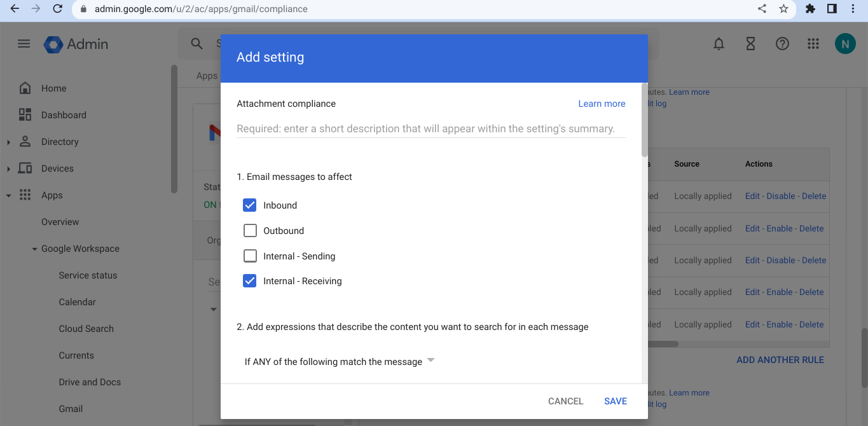Screen dimensions: 868x426
Task: Click the Actions column header
Action: click(x=759, y=164)
